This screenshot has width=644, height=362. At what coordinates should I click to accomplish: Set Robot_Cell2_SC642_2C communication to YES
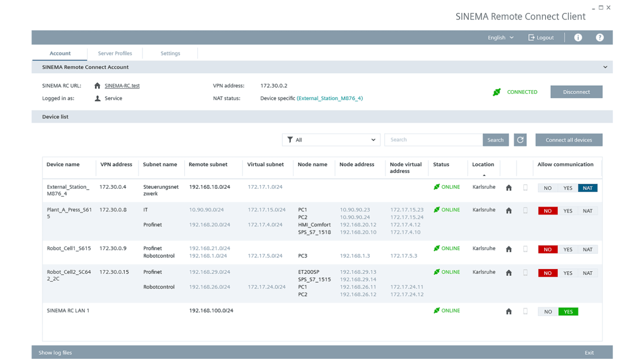pos(568,273)
